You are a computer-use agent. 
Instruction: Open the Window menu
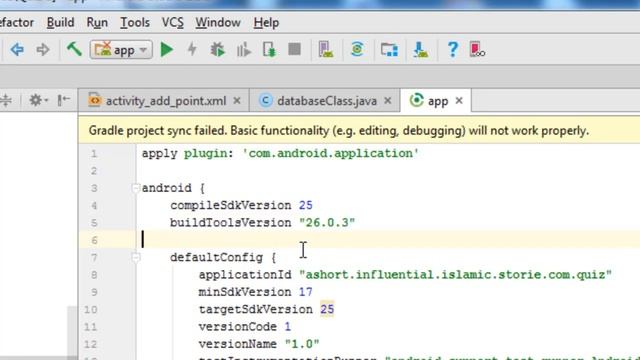(x=218, y=22)
